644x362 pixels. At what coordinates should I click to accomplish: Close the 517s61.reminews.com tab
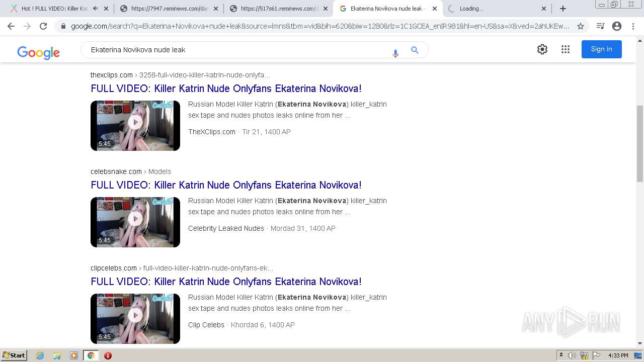point(325,9)
